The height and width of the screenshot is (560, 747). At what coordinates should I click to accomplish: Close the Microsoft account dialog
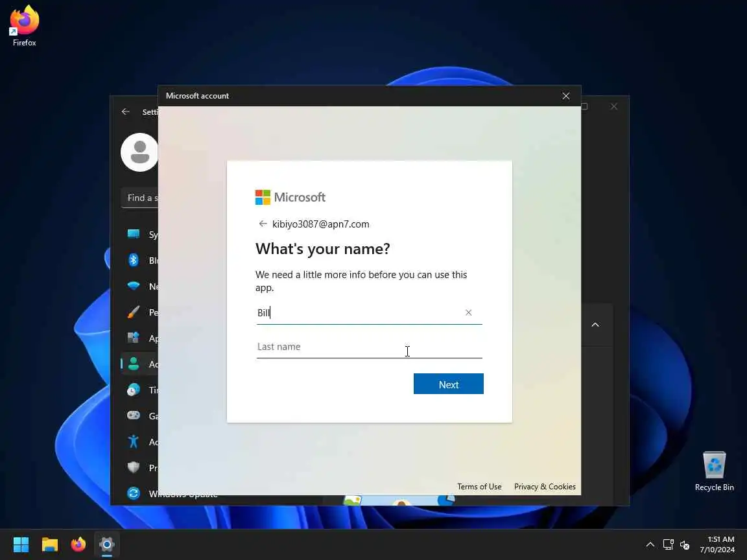[565, 96]
